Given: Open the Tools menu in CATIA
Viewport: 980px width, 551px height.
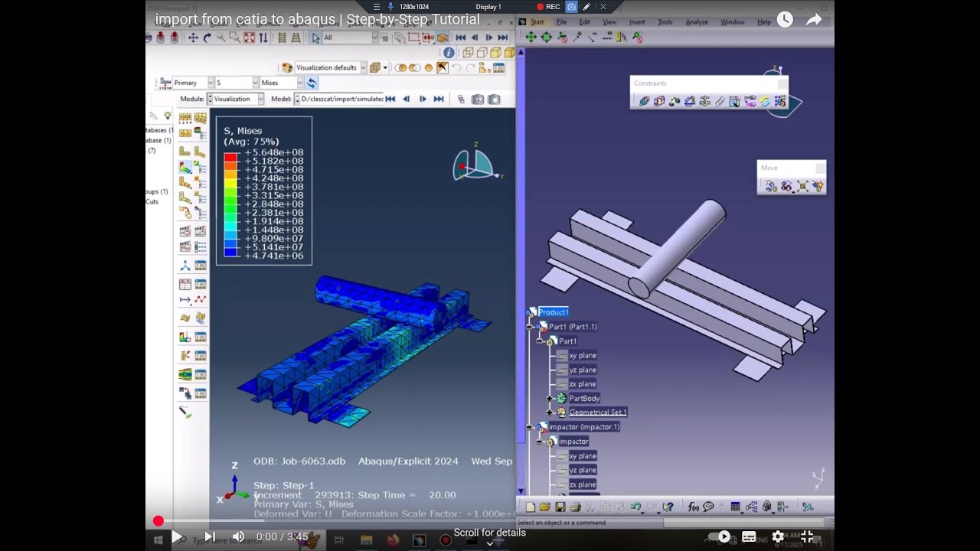Looking at the screenshot, I should pos(665,22).
